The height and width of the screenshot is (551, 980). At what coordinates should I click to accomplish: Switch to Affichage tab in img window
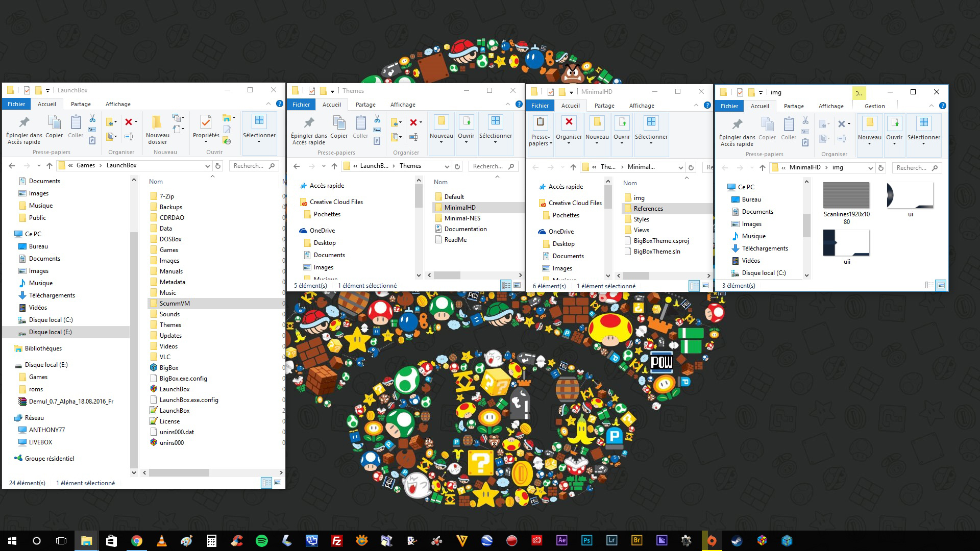831,106
